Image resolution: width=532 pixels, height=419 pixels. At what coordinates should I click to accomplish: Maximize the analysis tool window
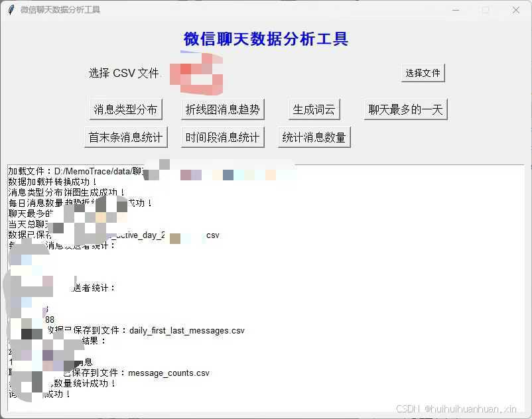coord(486,10)
